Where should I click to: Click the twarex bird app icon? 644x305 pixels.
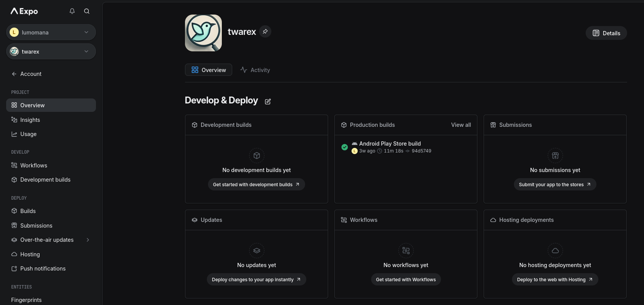203,33
